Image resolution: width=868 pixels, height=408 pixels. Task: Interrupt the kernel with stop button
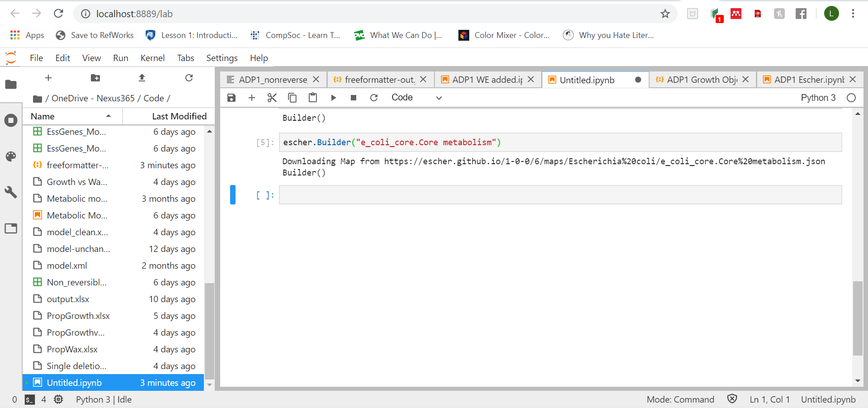tap(354, 97)
